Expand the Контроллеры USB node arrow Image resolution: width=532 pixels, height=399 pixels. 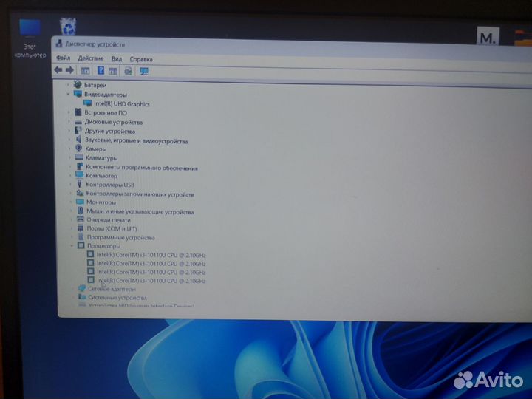point(71,184)
